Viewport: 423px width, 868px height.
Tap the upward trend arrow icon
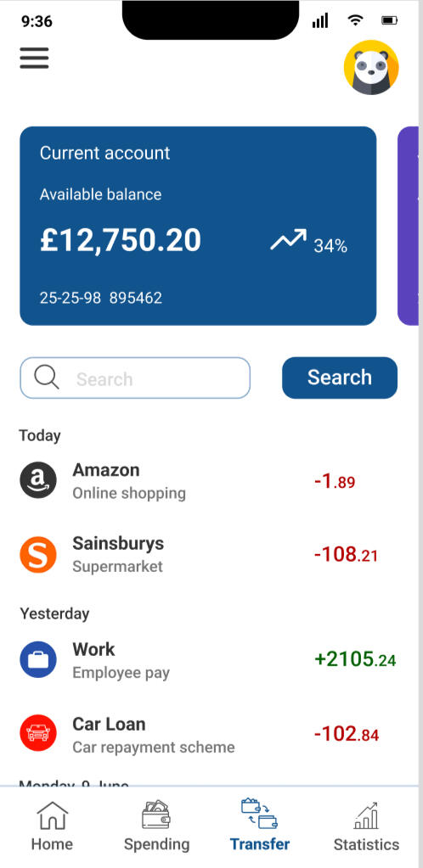288,239
